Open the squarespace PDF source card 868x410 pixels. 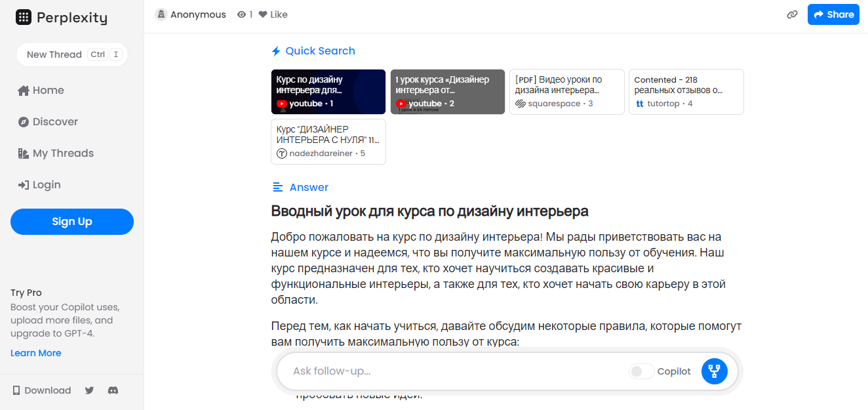(x=566, y=92)
